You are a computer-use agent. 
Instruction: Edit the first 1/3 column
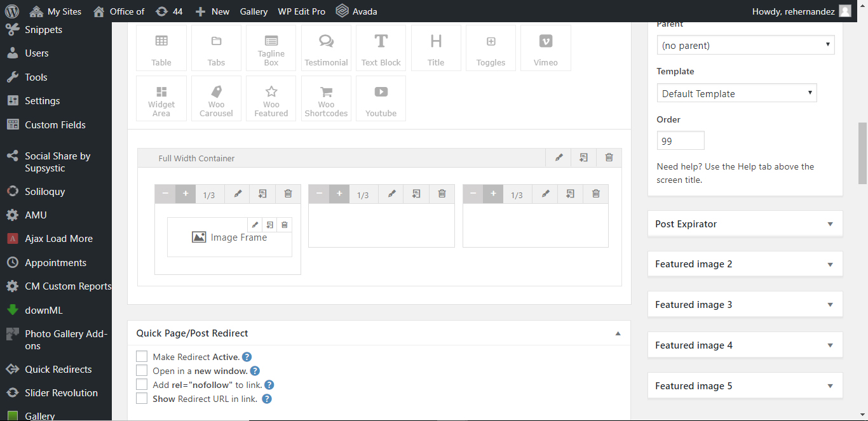point(238,194)
